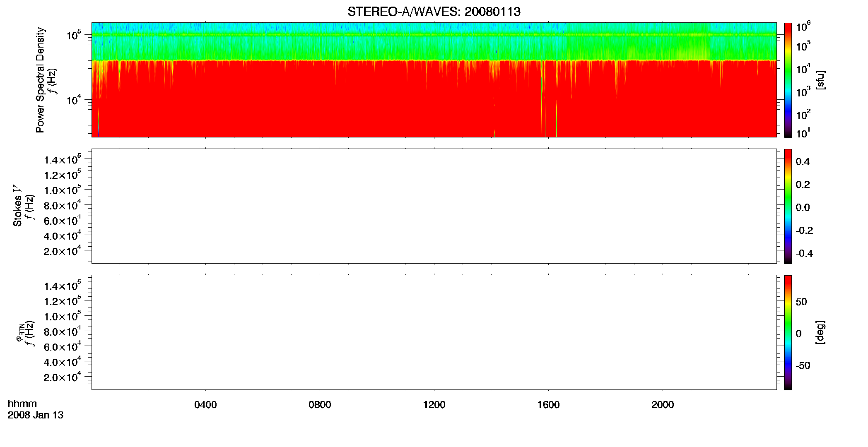This screenshot has width=868, height=447.
Task: Click the hhmm time format label
Action: coord(22,404)
